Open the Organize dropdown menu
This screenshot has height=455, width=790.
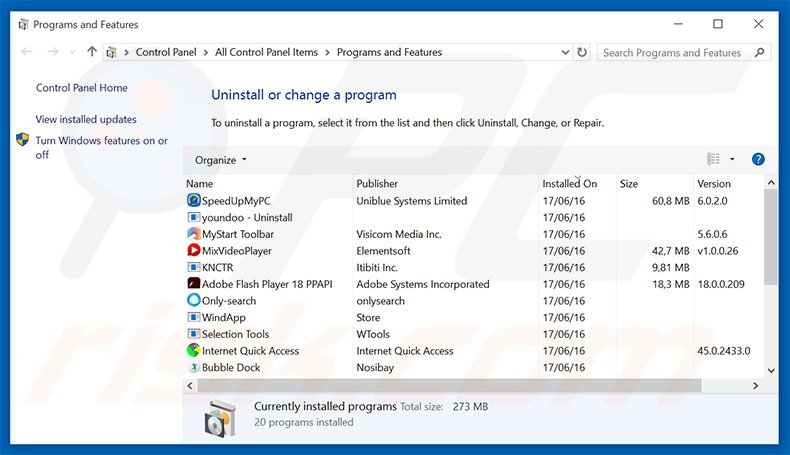(221, 160)
